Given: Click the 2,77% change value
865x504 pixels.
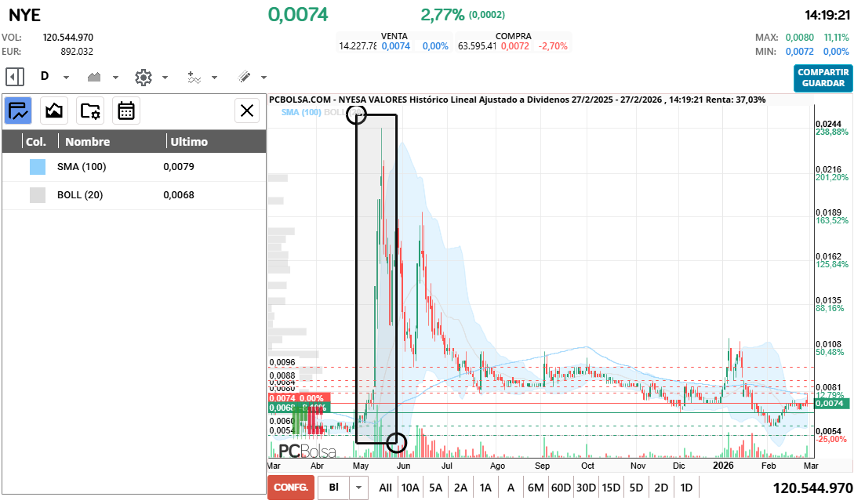Looking at the screenshot, I should pyautogui.click(x=442, y=15).
